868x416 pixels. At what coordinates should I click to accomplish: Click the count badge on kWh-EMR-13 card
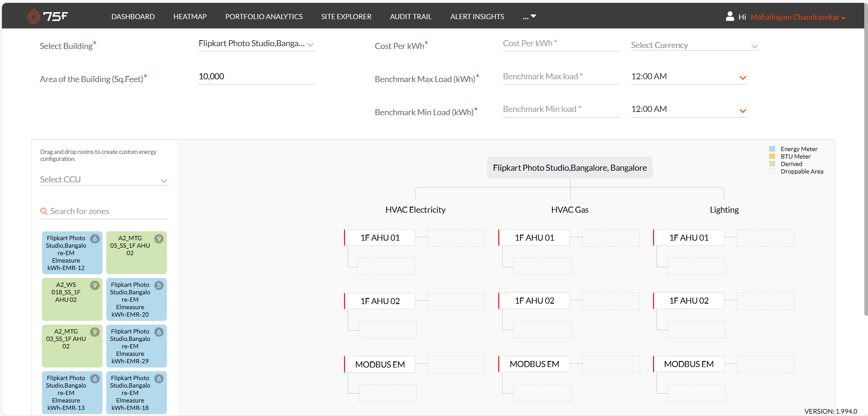[95, 379]
